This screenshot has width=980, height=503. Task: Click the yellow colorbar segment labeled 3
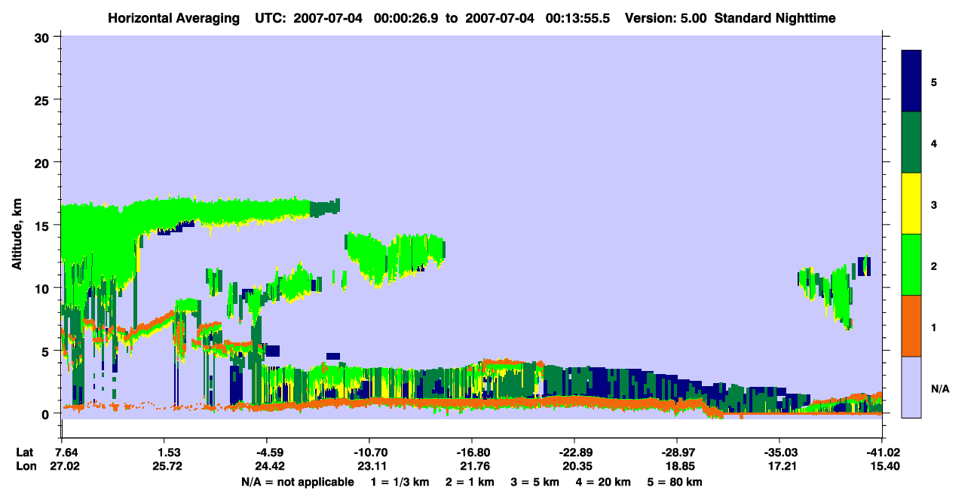pos(911,204)
